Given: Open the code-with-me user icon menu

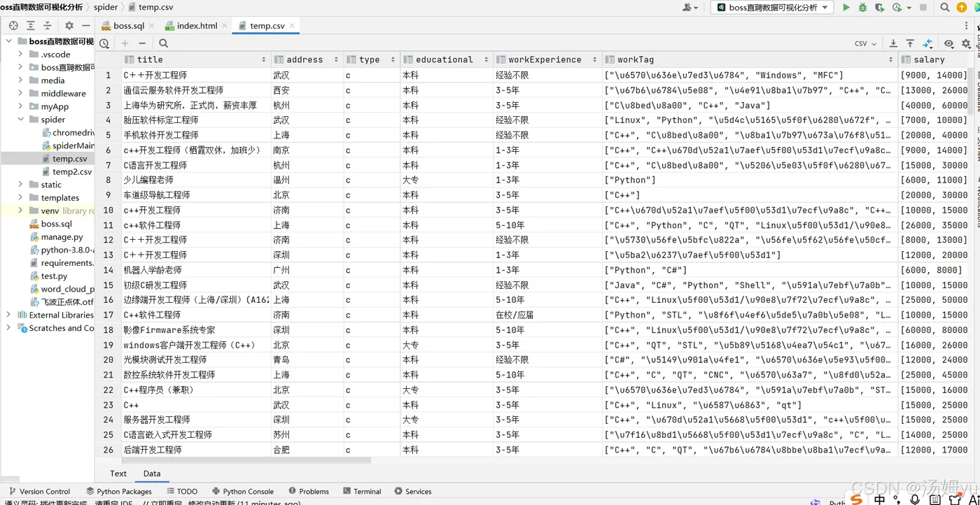Looking at the screenshot, I should [x=690, y=8].
